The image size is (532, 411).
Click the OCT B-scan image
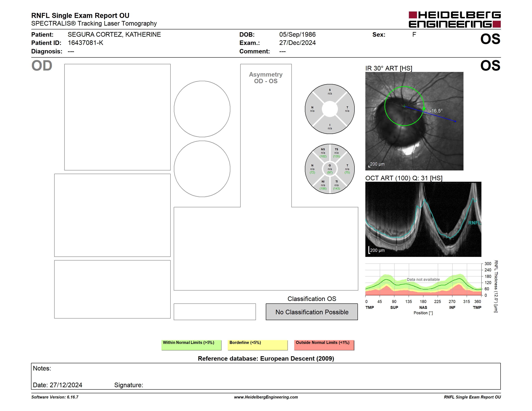point(423,219)
